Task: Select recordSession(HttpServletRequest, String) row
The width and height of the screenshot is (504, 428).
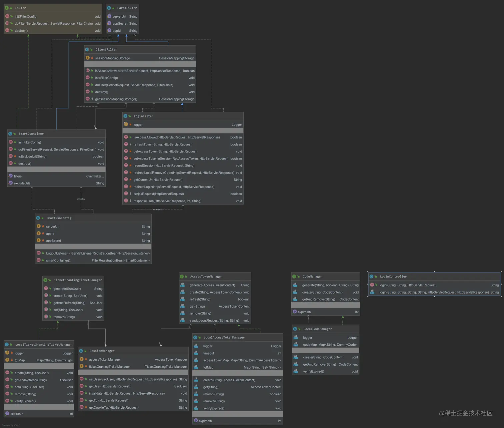Action: tap(183, 165)
